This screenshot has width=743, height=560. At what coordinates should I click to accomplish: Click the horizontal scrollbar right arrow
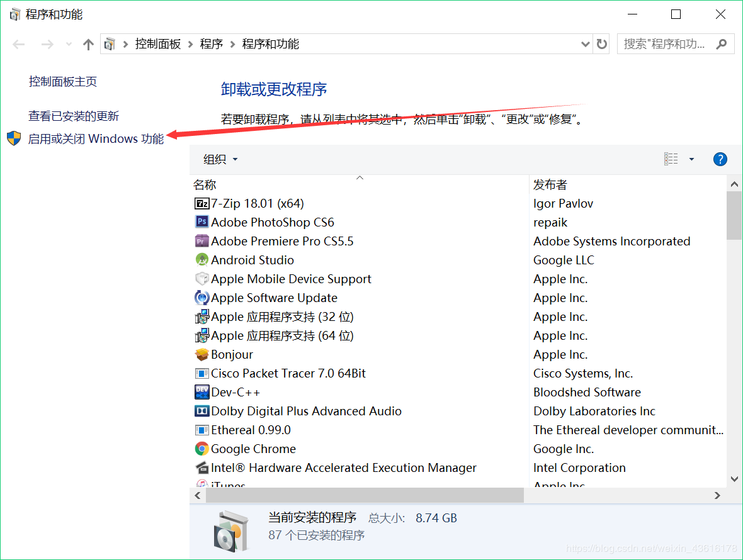(x=717, y=496)
